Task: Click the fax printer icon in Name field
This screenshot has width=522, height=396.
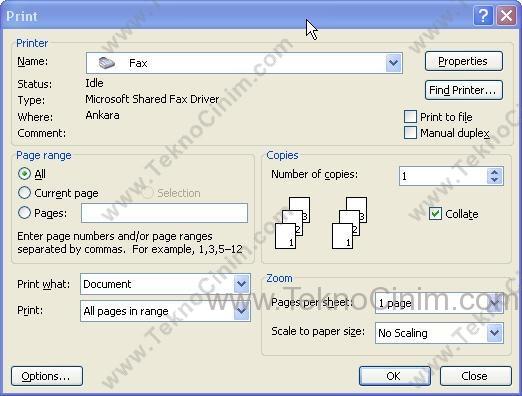Action: [x=107, y=63]
